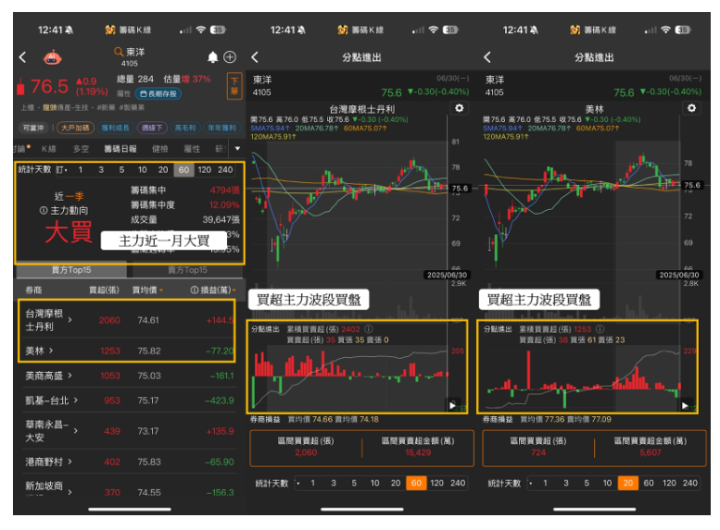Switch to the 多空 tab
Viewport: 720px width, 530px height.
(81, 149)
